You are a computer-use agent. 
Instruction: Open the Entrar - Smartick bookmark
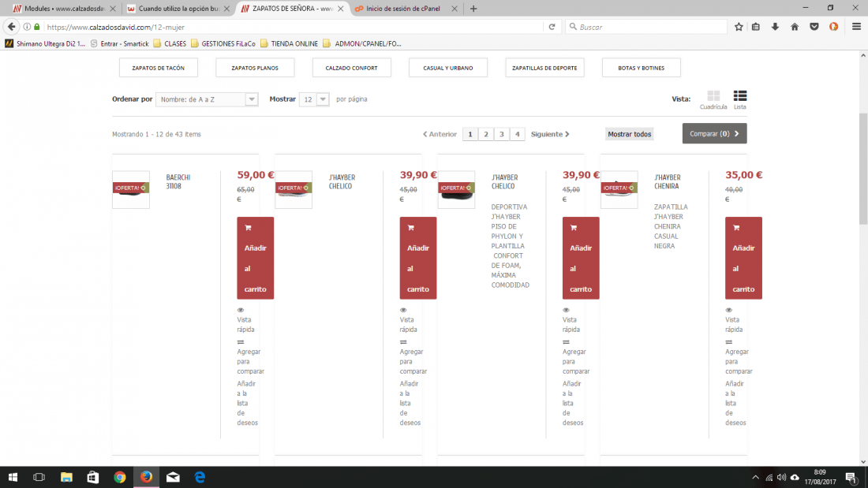pos(120,43)
